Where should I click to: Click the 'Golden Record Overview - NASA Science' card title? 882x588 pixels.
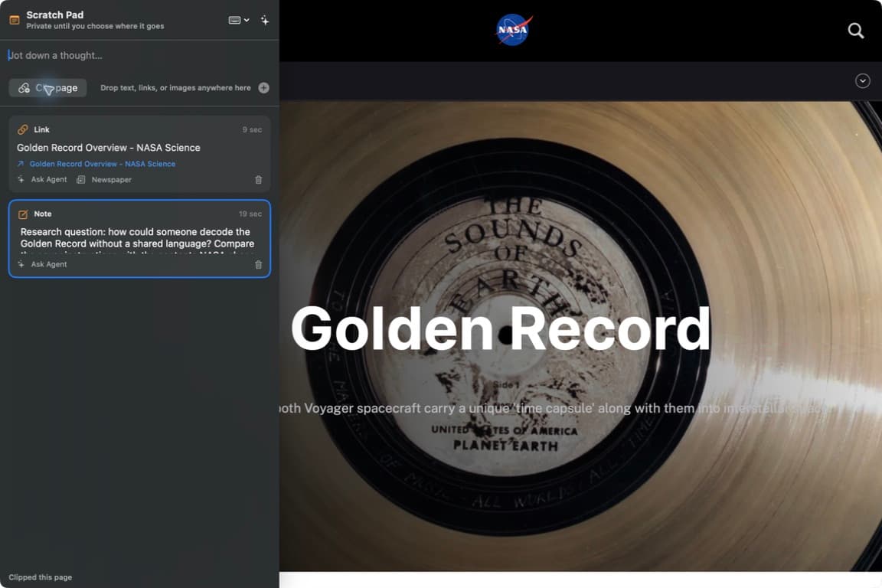point(109,148)
